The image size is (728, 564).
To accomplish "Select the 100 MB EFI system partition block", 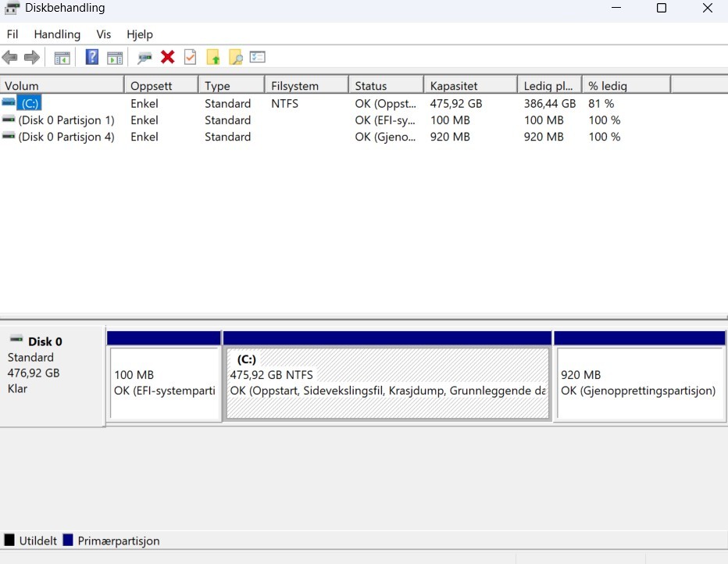I will point(164,383).
